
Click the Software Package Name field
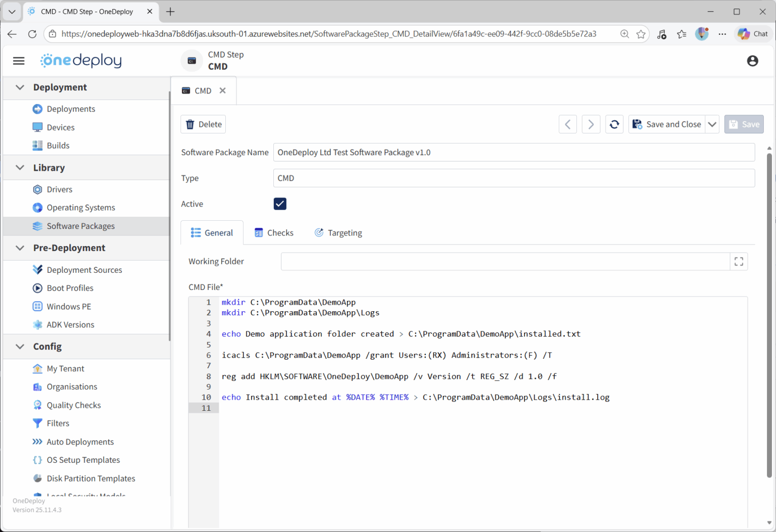pos(514,153)
